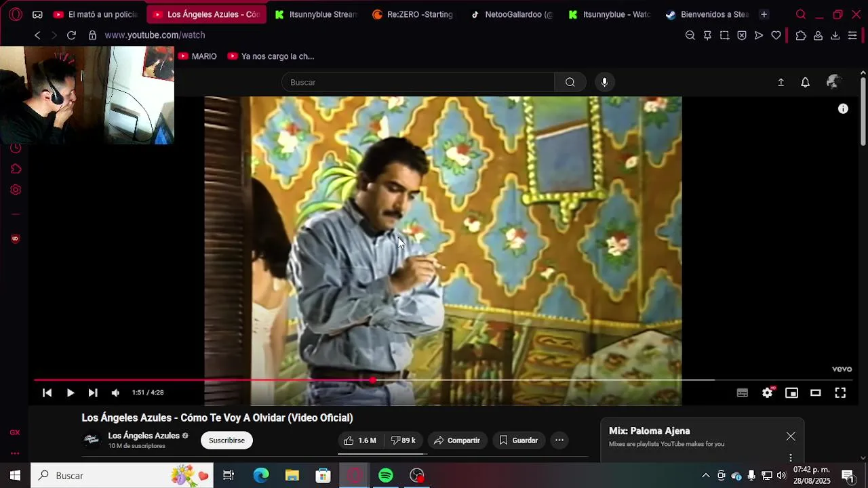868x488 pixels.
Task: Open the extensions puzzle-piece icon
Action: pos(801,35)
